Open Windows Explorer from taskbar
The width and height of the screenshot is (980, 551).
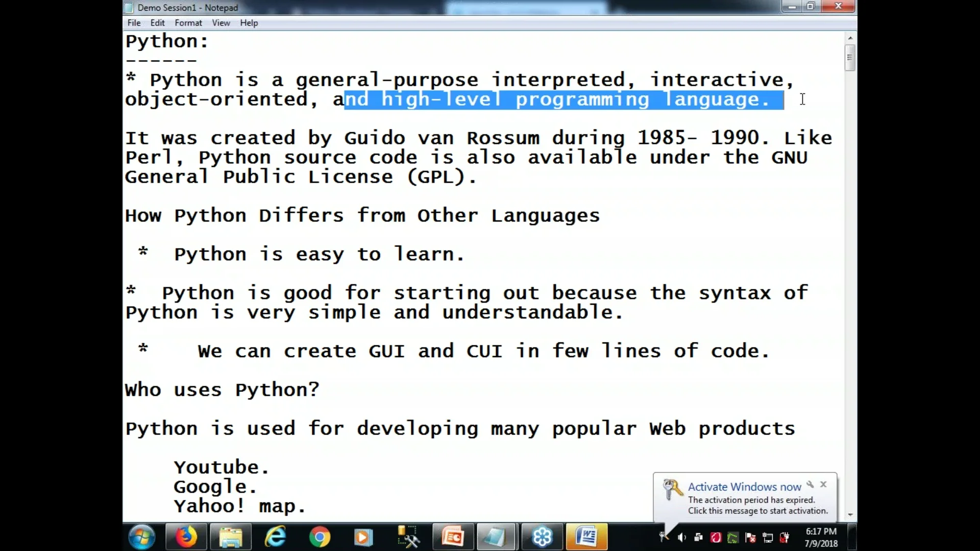[231, 537]
